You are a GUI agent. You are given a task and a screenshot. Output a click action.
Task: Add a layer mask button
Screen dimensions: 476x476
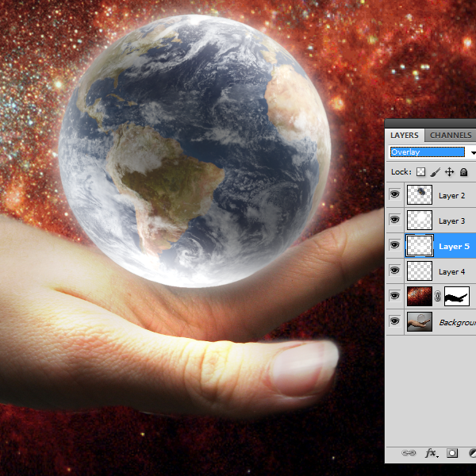[452, 453]
